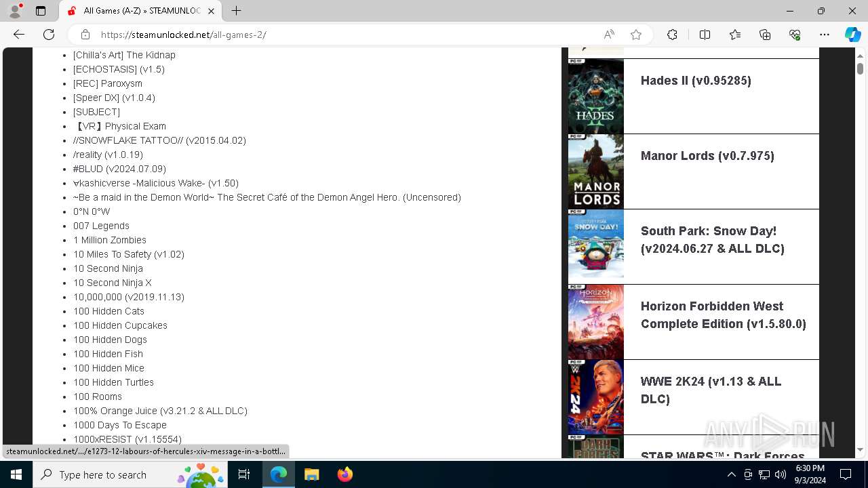The image size is (868, 488).
Task: Open the 100 Hidden Dogs link
Action: coord(110,340)
